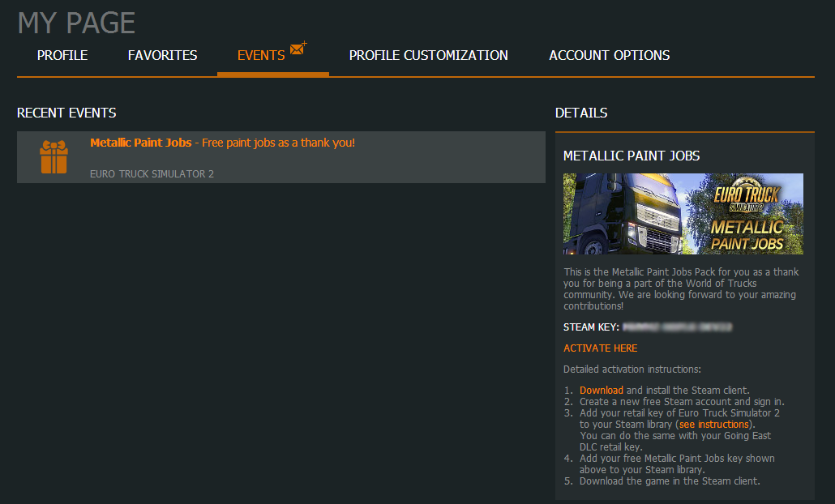Viewport: 835px width, 504px height.
Task: Click the Metallic Paint Jobs banner image
Action: click(683, 214)
